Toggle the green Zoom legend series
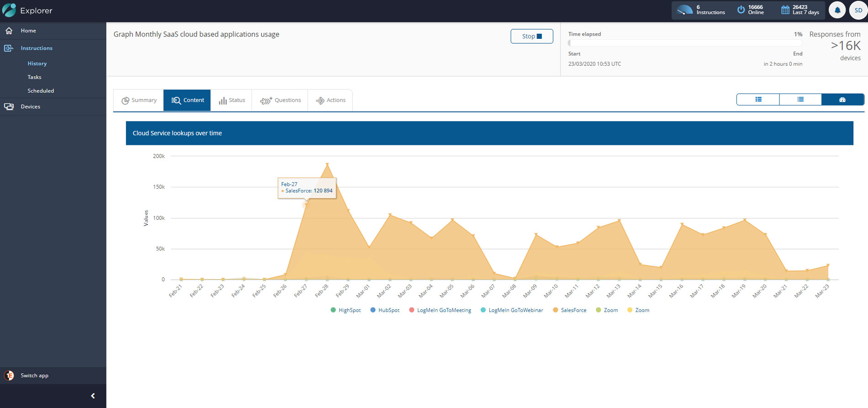 607,310
